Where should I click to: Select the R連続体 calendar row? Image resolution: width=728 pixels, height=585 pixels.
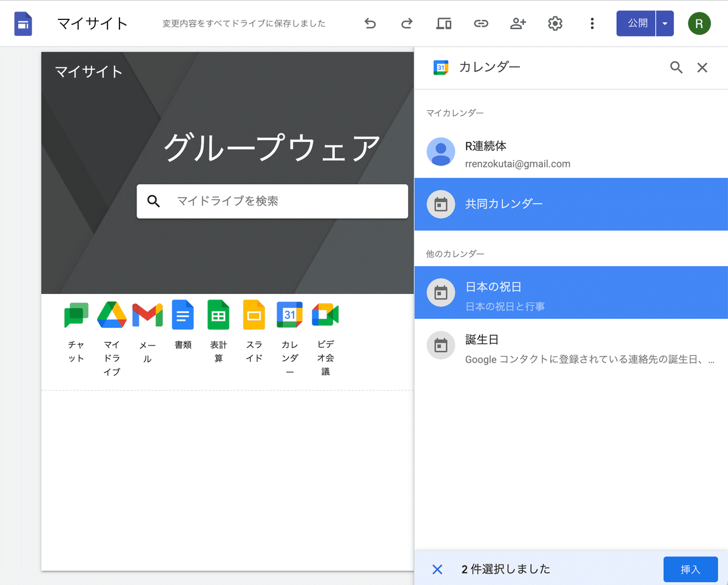click(x=571, y=152)
